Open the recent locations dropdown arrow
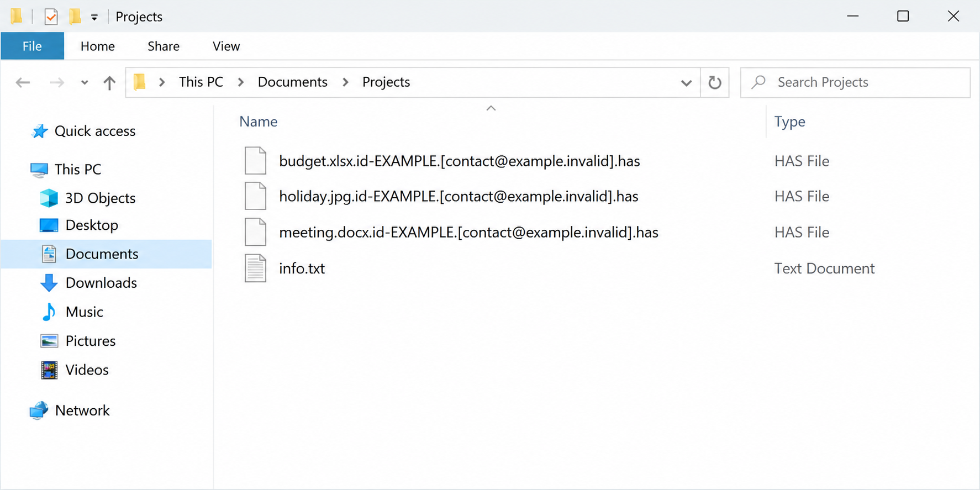The image size is (980, 490). [85, 83]
